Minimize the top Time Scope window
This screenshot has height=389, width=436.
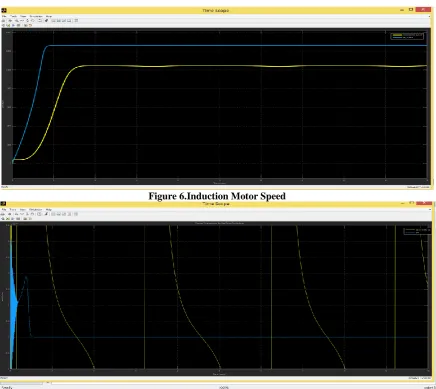[402, 10]
